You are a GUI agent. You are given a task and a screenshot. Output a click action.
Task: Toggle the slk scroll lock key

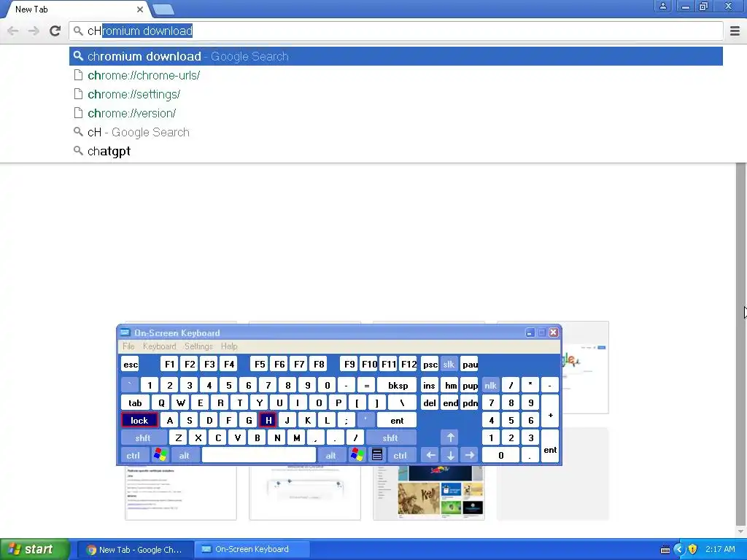(449, 365)
